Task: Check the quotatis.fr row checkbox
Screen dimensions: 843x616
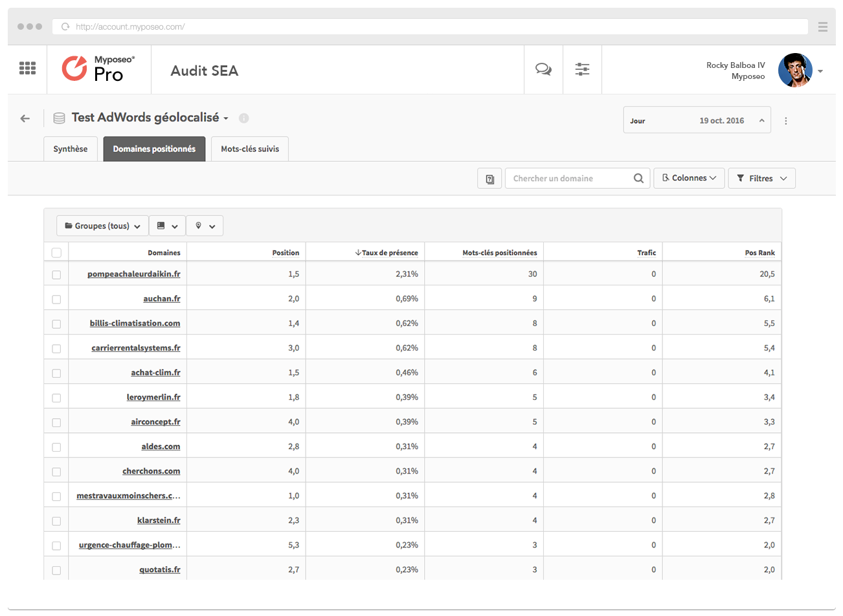Action: [56, 570]
